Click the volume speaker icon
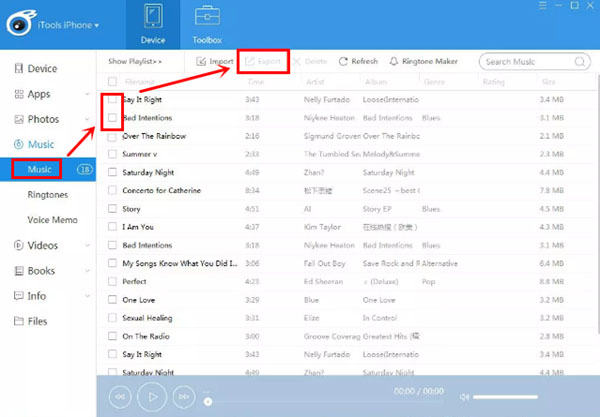600x417 pixels. [464, 397]
